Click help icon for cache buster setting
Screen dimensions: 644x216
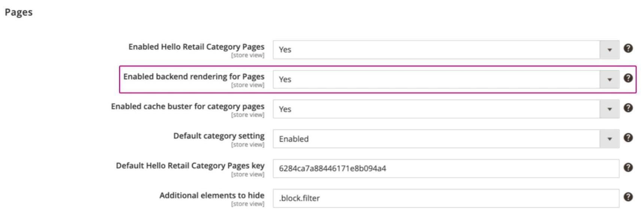tap(628, 108)
